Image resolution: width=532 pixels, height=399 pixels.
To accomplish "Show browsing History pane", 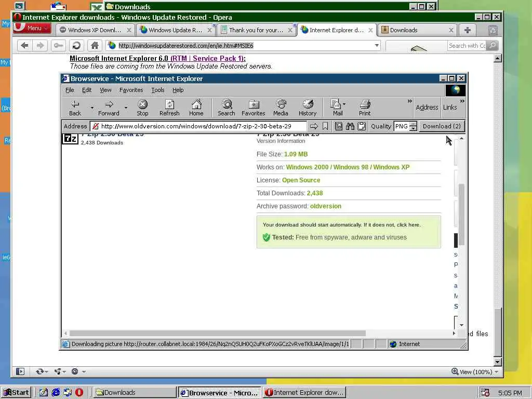I will coord(308,108).
